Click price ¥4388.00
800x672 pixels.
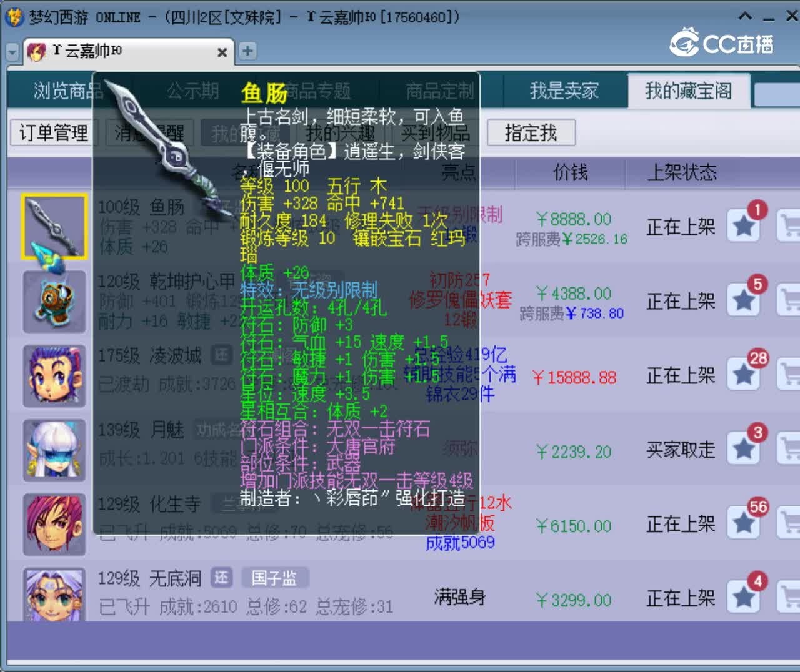pos(574,294)
